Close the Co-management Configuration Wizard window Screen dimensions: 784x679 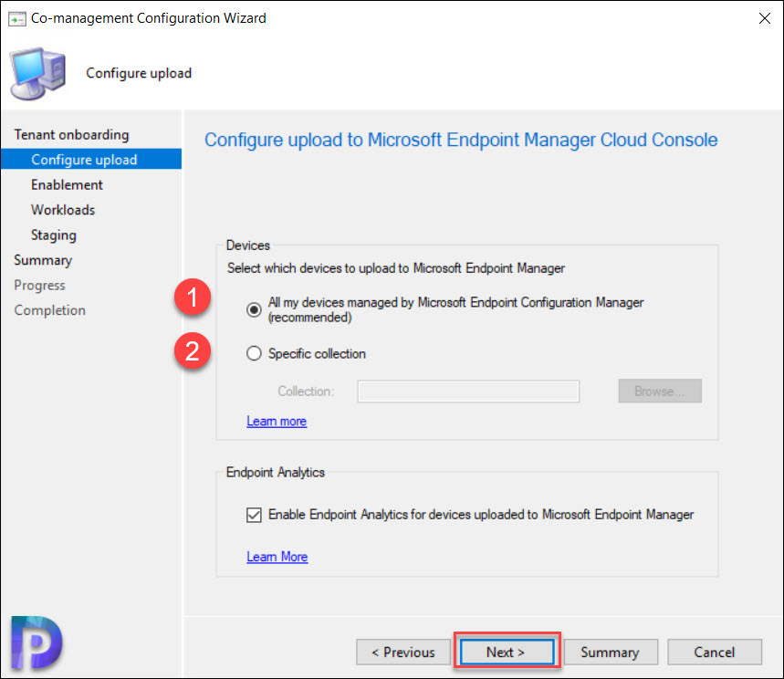coord(764,18)
